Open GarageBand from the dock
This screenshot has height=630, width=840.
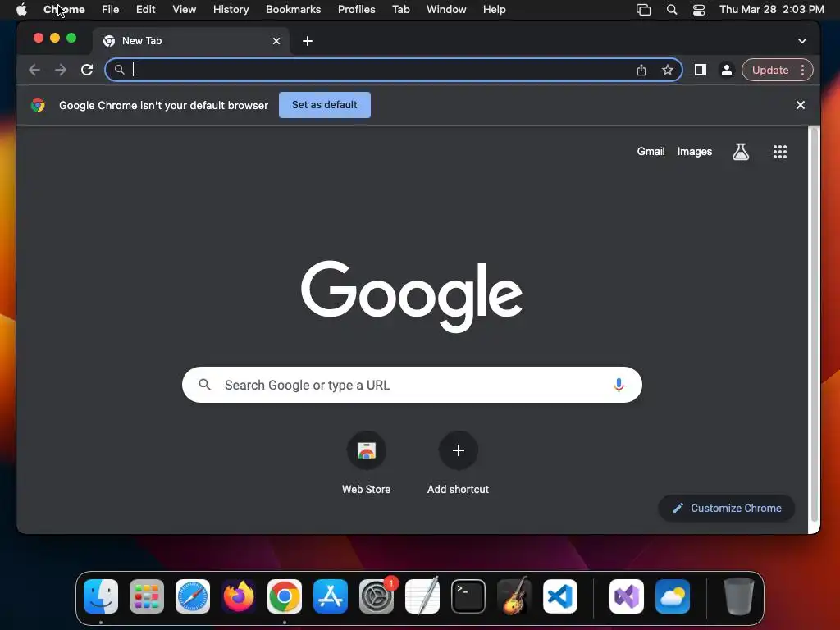click(514, 596)
